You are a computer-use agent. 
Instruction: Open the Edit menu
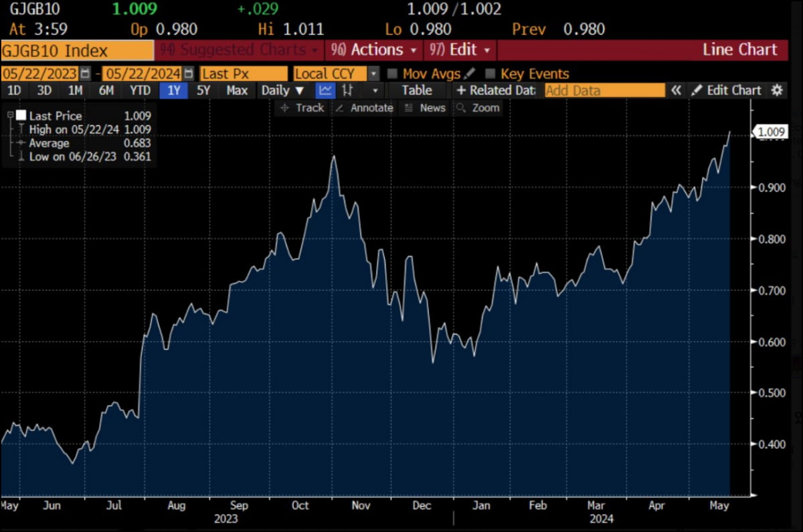(461, 50)
